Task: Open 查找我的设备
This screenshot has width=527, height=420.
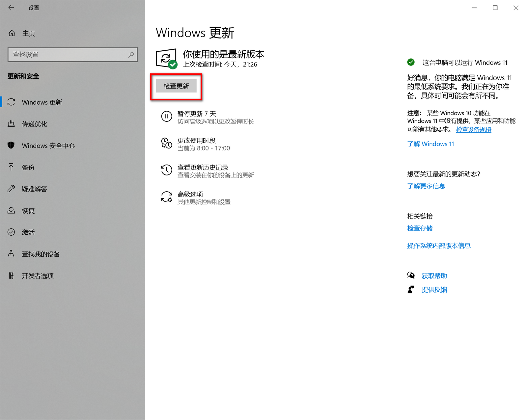Action: (41, 254)
